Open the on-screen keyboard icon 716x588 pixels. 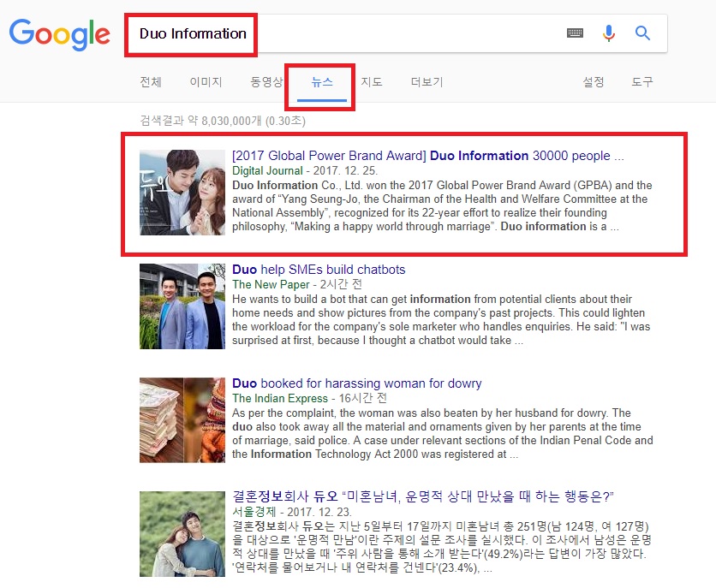point(575,33)
